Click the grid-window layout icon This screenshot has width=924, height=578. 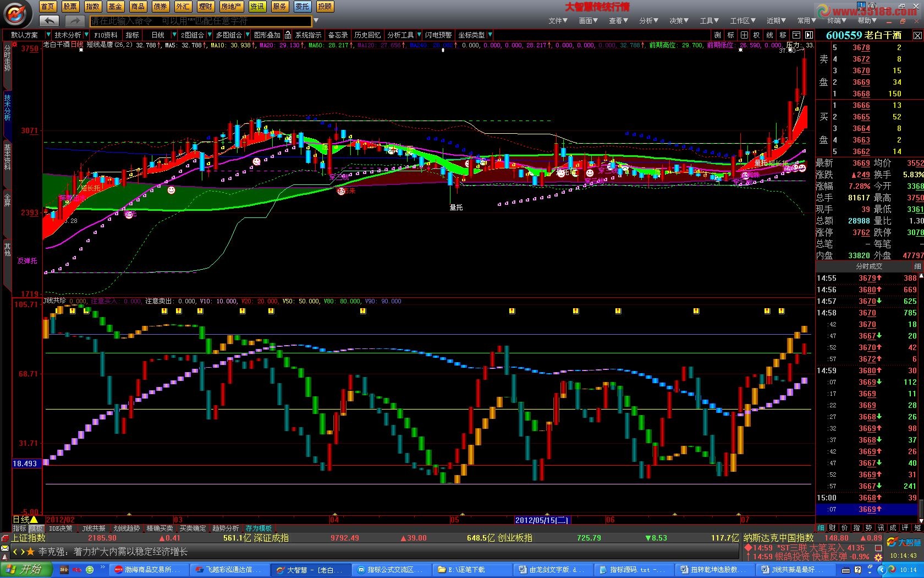coord(744,35)
